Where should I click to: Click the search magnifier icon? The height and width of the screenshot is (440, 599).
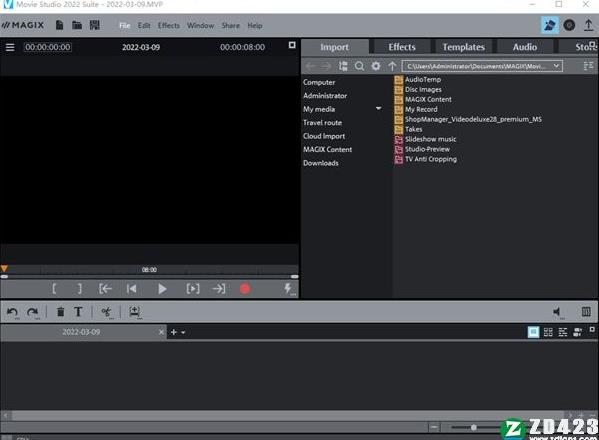pyautogui.click(x=359, y=66)
